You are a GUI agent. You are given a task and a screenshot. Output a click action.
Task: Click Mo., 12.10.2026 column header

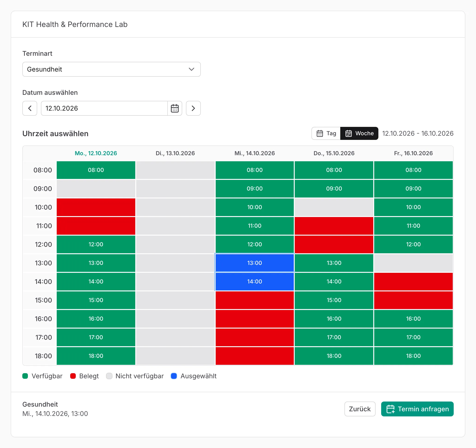(96, 153)
